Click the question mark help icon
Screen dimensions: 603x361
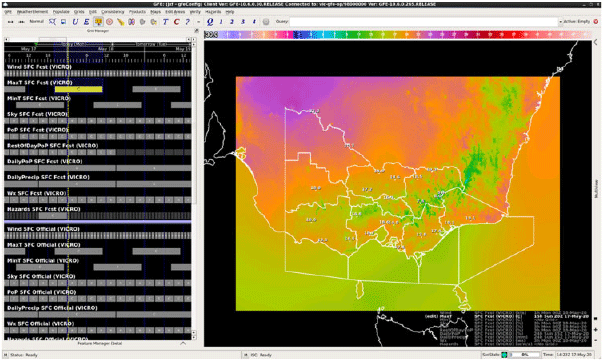tap(188, 22)
